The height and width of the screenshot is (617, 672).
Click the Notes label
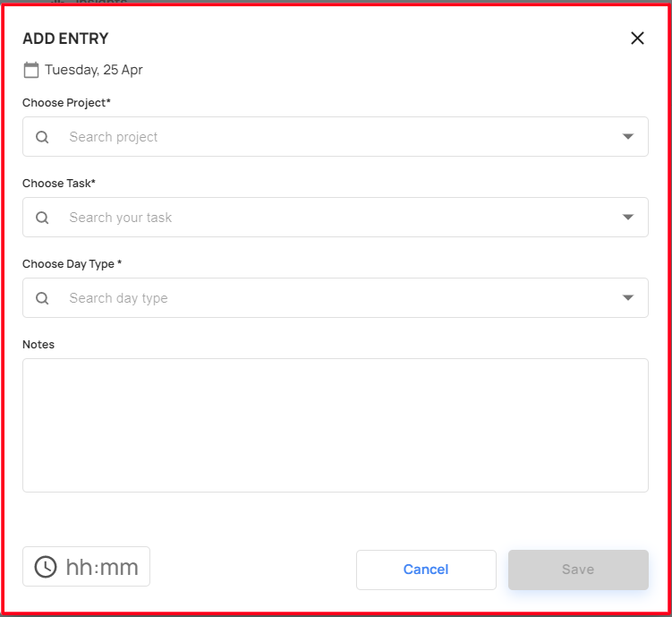click(38, 345)
